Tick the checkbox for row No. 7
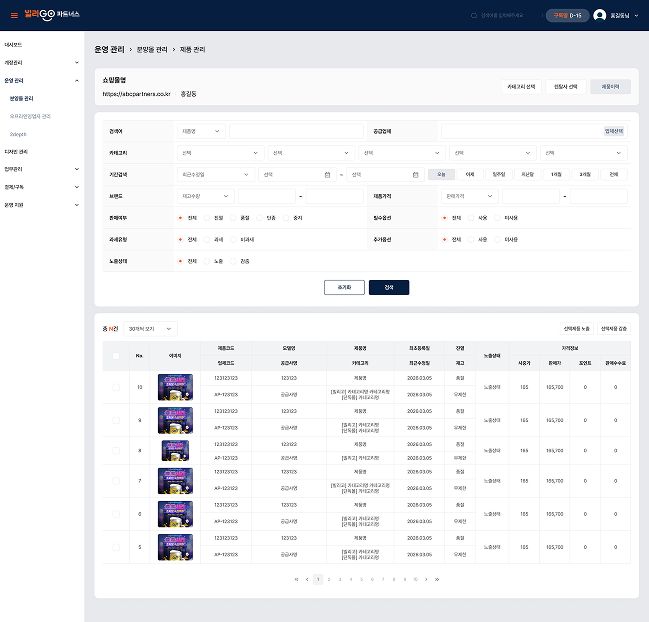 click(116, 481)
